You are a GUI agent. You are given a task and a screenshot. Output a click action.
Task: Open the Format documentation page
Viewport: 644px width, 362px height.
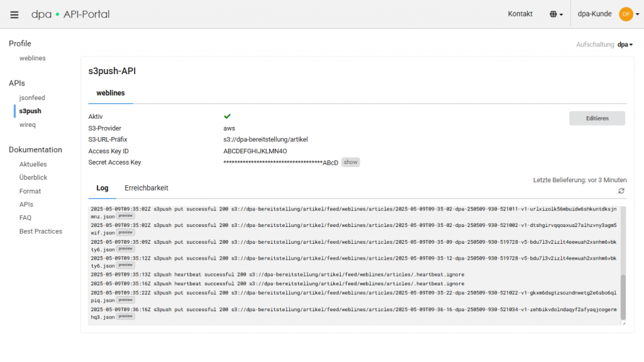pyautogui.click(x=30, y=191)
